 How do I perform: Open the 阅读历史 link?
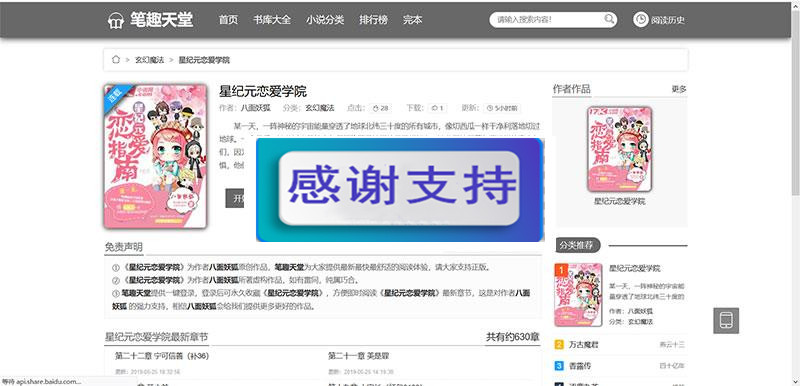(x=668, y=20)
